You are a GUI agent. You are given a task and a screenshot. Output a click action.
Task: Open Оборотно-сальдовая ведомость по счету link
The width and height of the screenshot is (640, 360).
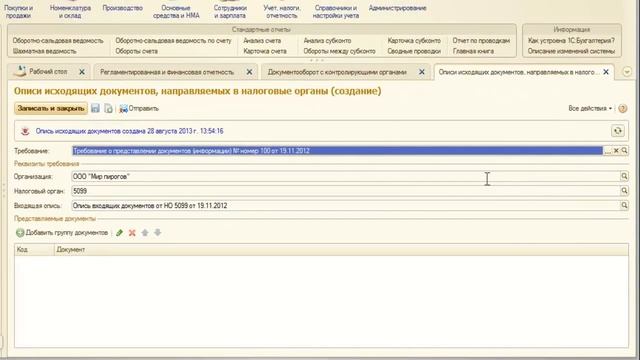[x=173, y=40]
